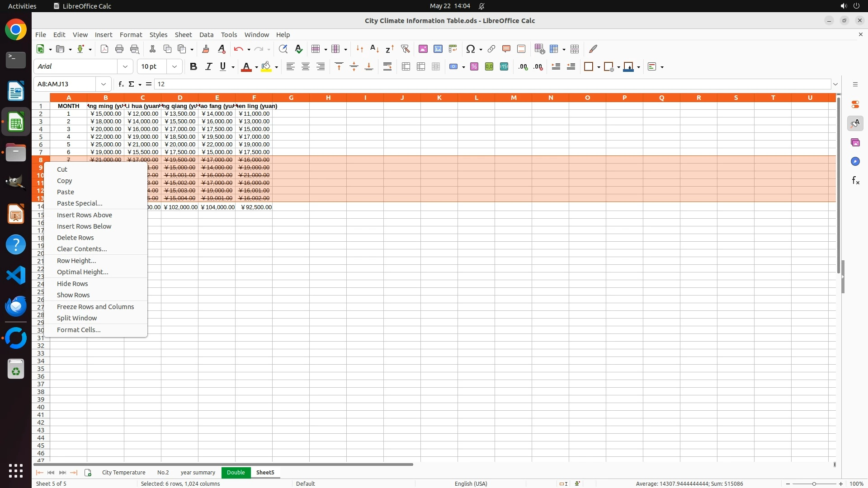Open Function Wizard next to Name Box
868x488 pixels.
click(121, 84)
